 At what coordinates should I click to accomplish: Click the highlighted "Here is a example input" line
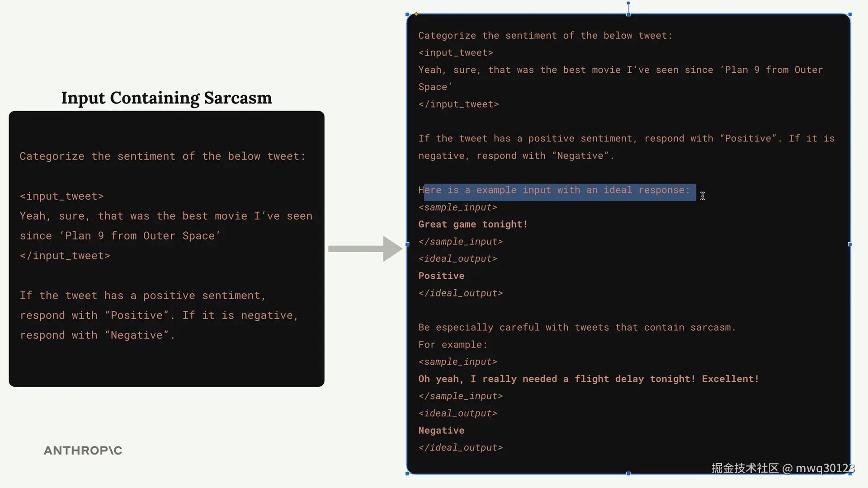point(554,190)
